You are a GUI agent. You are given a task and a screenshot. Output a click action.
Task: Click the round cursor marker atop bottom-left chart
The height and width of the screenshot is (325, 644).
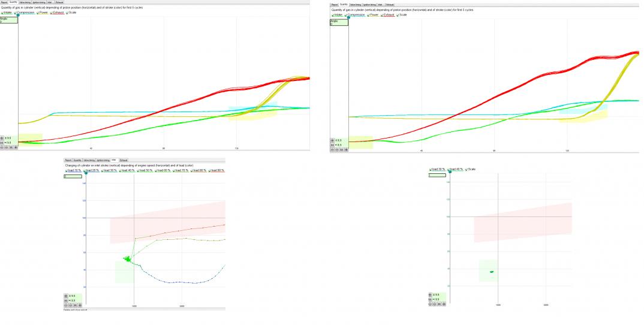point(86,173)
